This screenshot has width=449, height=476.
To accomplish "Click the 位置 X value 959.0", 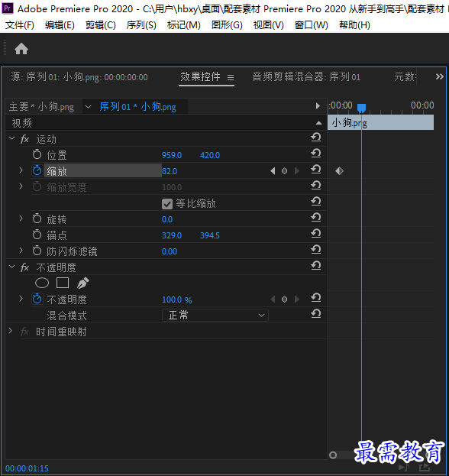I will click(x=171, y=155).
